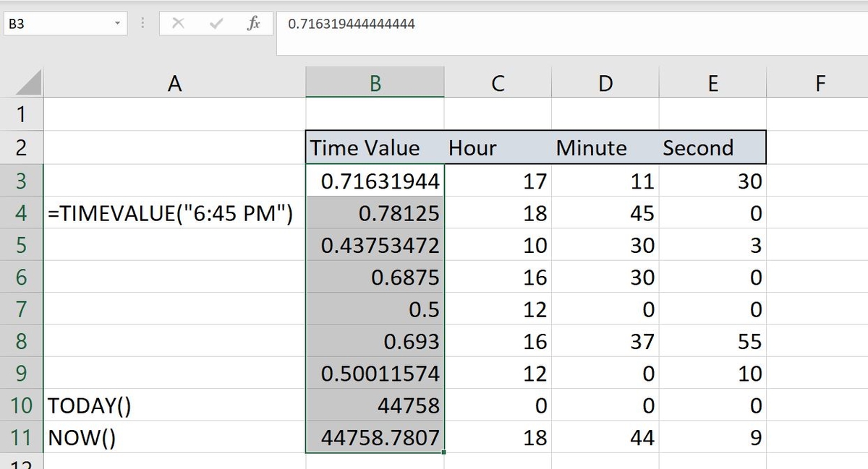868x469 pixels.
Task: Select row header 11
Action: [22, 437]
